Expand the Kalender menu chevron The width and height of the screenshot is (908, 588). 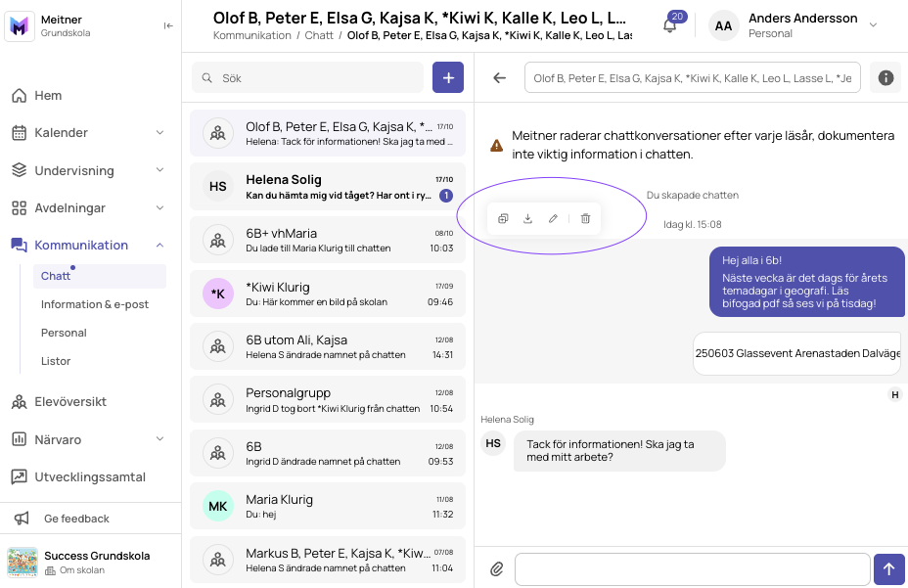pyautogui.click(x=159, y=133)
